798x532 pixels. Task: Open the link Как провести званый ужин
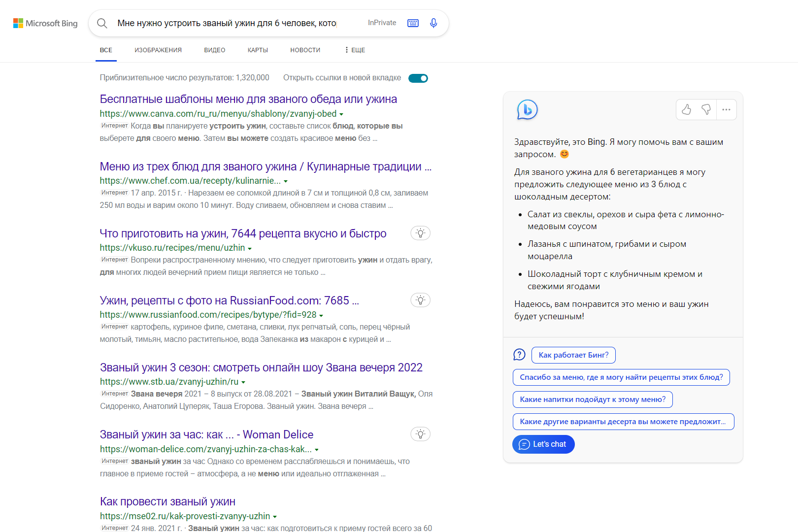167,501
